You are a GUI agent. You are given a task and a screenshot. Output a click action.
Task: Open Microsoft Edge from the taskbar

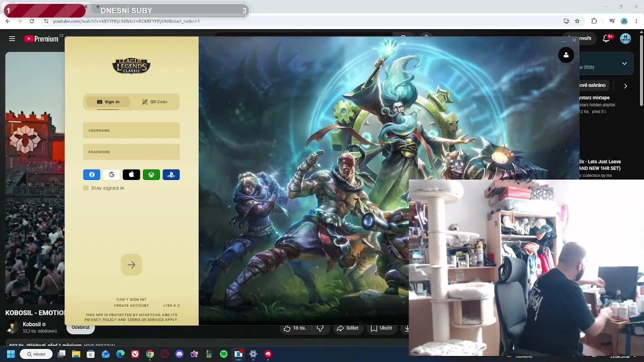[120, 354]
